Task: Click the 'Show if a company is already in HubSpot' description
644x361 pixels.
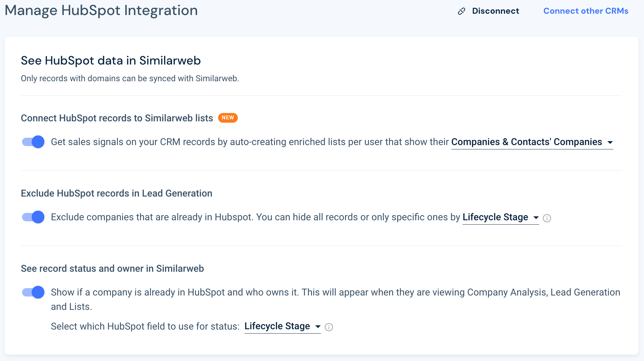Action: click(x=335, y=299)
